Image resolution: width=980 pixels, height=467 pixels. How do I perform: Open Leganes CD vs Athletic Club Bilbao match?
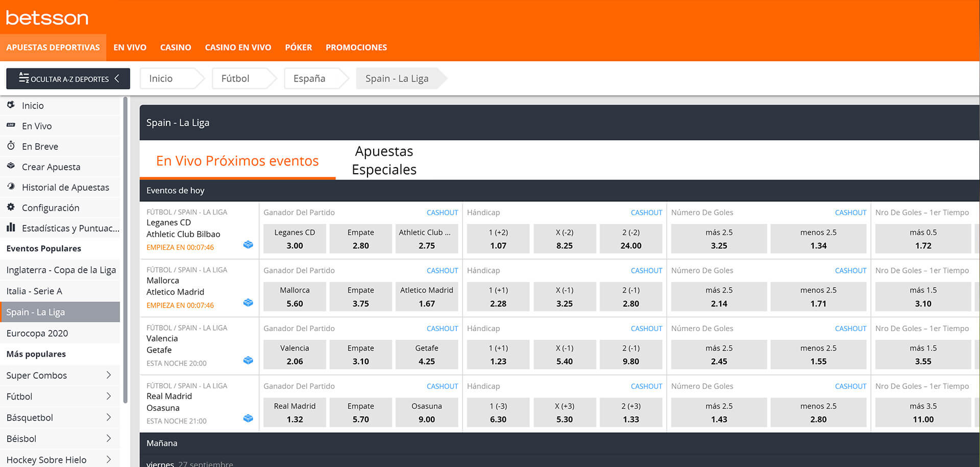[183, 228]
